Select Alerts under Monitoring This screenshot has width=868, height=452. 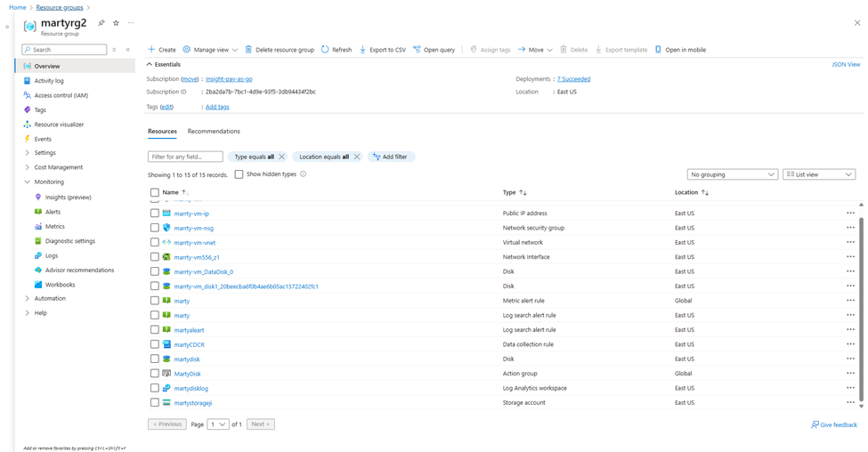pyautogui.click(x=53, y=212)
